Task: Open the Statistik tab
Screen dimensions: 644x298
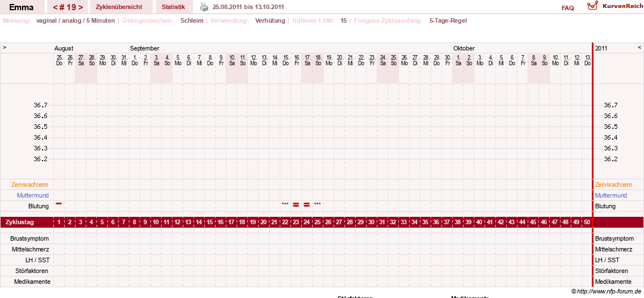Action: (x=173, y=7)
